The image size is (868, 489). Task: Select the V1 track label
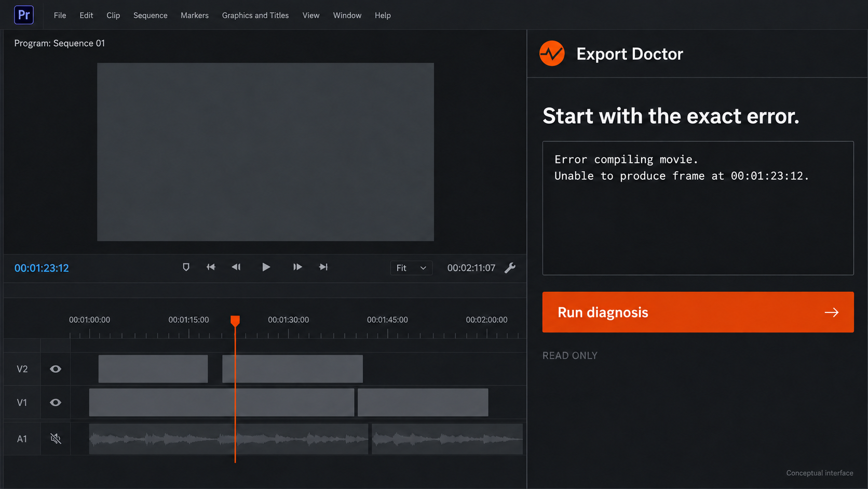[22, 402]
